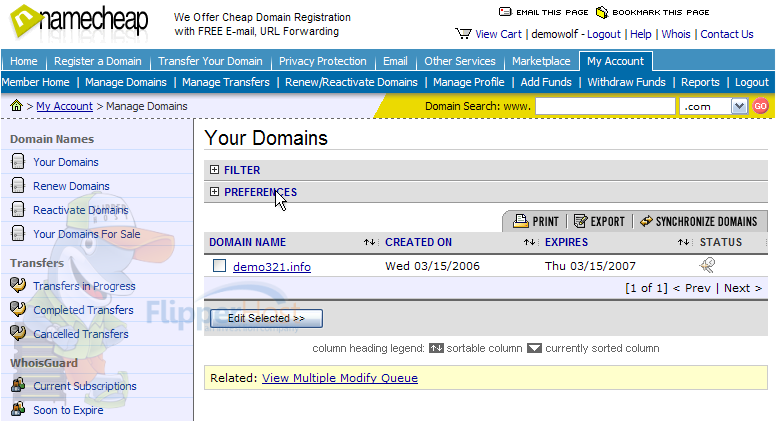Screen dimensions: 776x422
Task: Open Manage Transfers submenu item
Action: (226, 82)
